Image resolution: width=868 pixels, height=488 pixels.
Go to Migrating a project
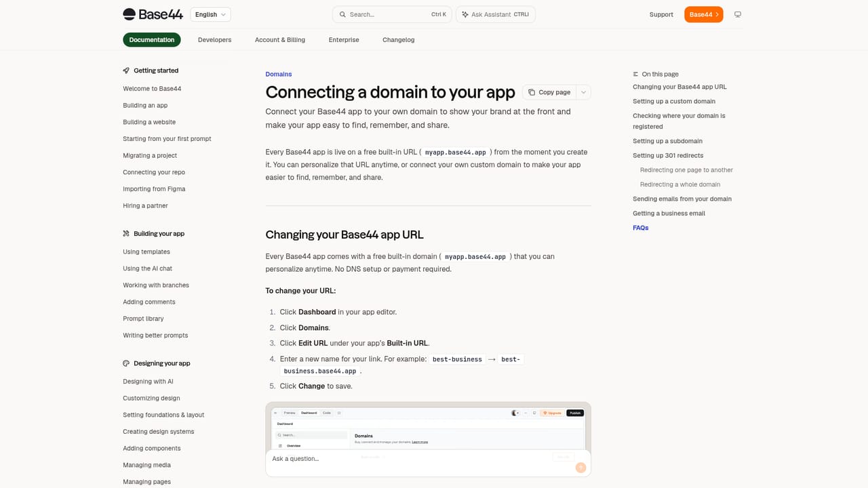[x=150, y=156]
